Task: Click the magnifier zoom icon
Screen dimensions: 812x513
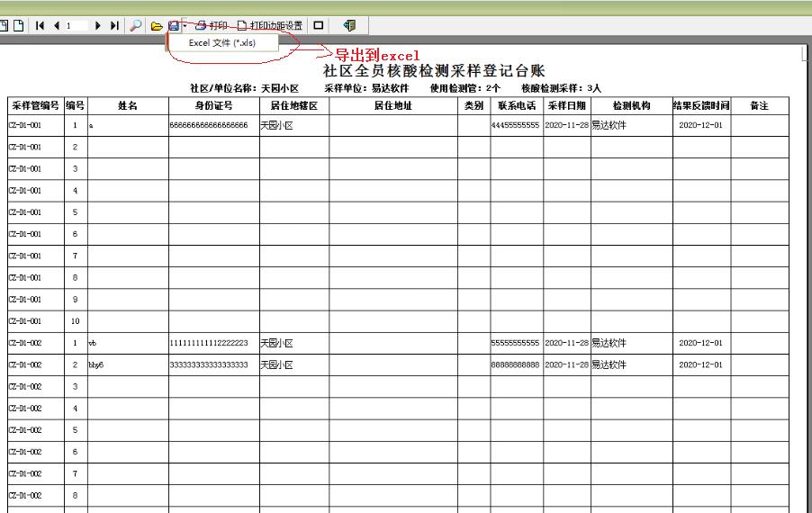Action: (136, 25)
